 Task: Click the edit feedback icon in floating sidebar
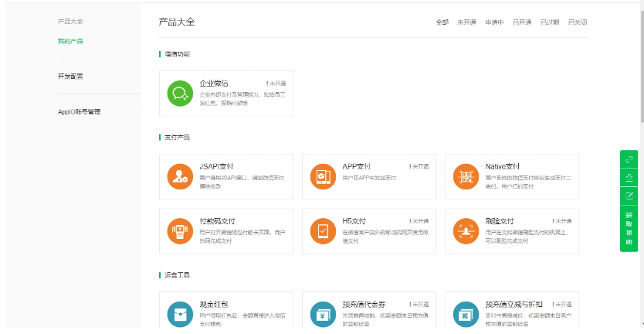pyautogui.click(x=629, y=196)
